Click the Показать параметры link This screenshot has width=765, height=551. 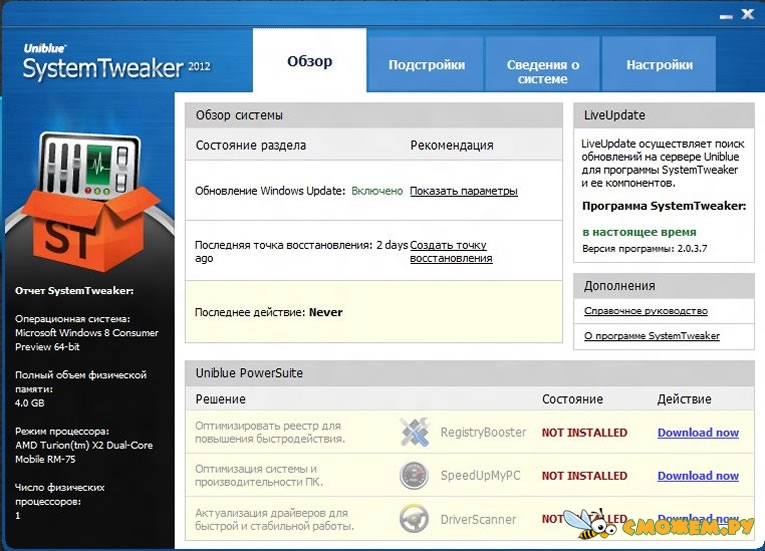click(463, 191)
